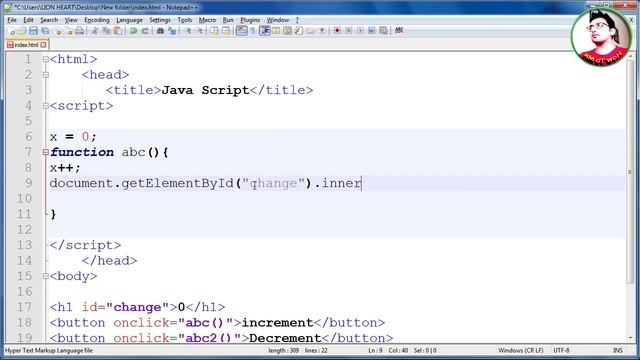The image size is (640, 360).
Task: Click Ln : 9 Col : 40 position indicator
Action: [x=388, y=351]
